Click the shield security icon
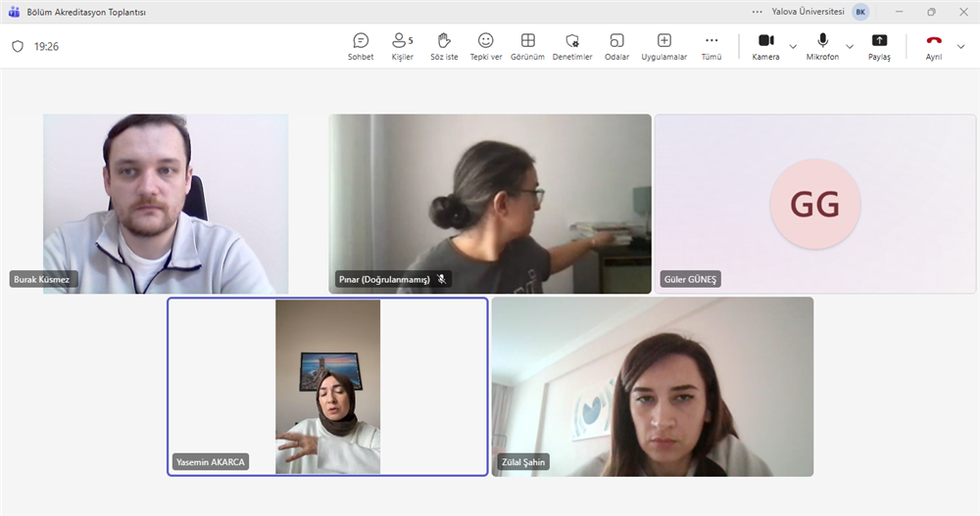 pyautogui.click(x=17, y=46)
